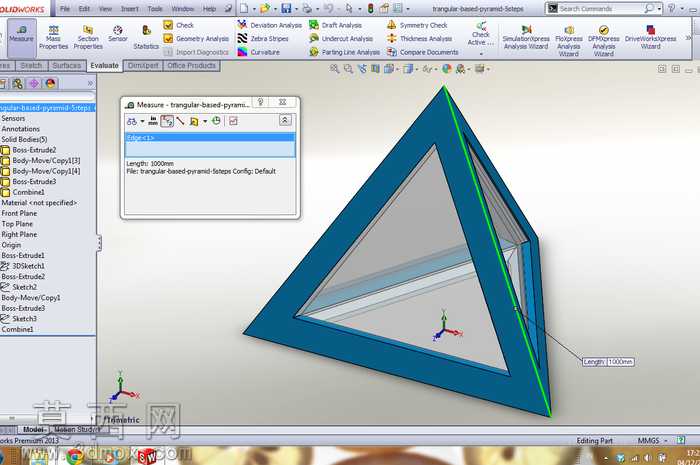This screenshot has height=465, width=700.
Task: Click the Open file folder icon
Action: coord(265,8)
